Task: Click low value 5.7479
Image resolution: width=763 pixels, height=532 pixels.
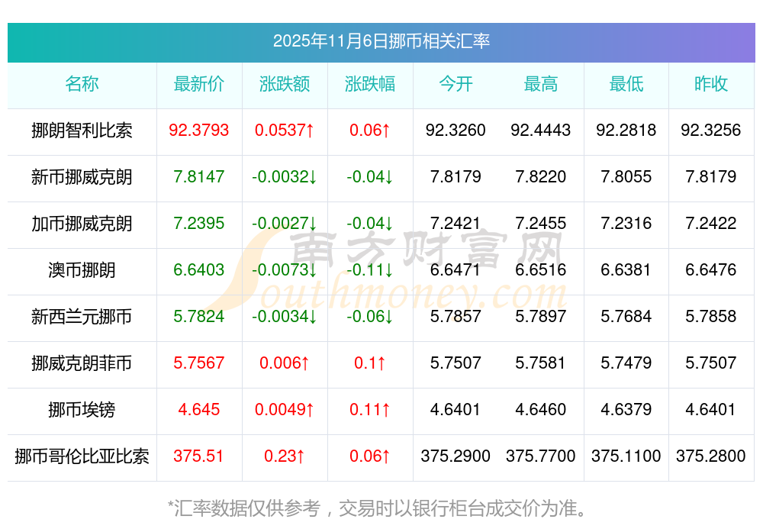Action: pyautogui.click(x=626, y=363)
